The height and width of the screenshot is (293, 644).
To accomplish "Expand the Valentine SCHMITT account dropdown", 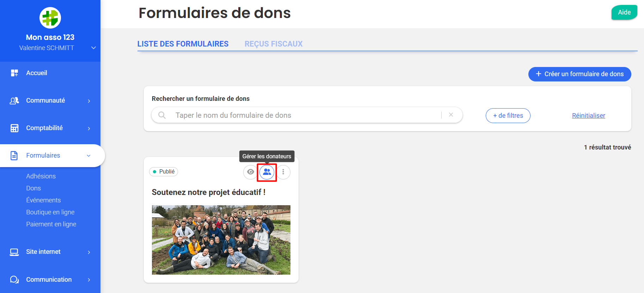I will click(x=93, y=48).
